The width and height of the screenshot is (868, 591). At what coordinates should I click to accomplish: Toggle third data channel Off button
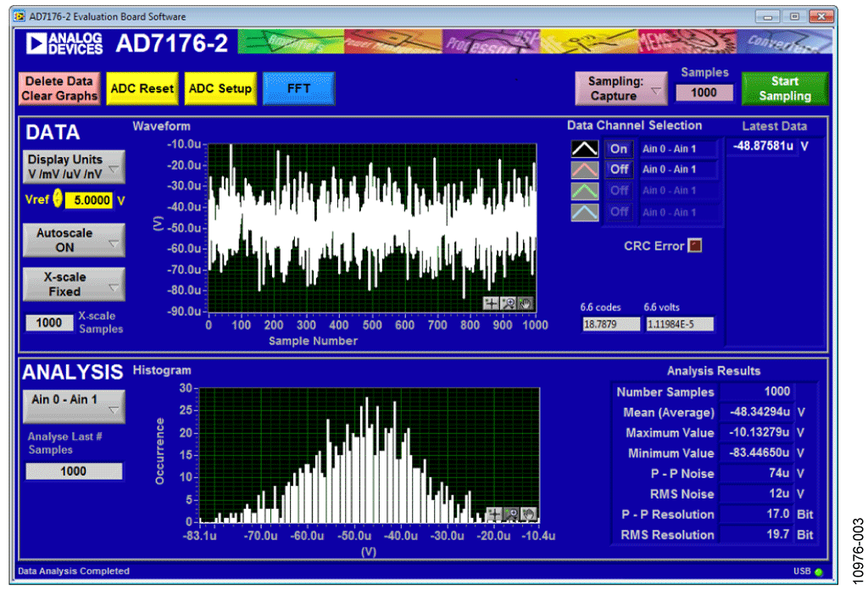tap(618, 191)
